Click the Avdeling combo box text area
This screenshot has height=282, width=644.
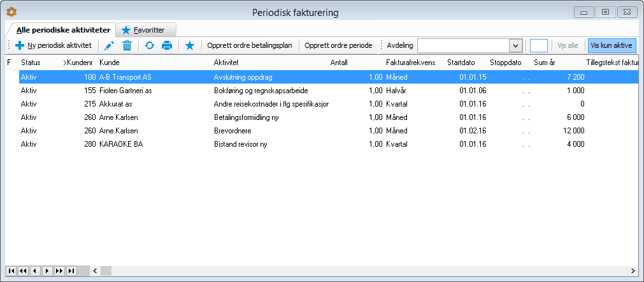[464, 46]
